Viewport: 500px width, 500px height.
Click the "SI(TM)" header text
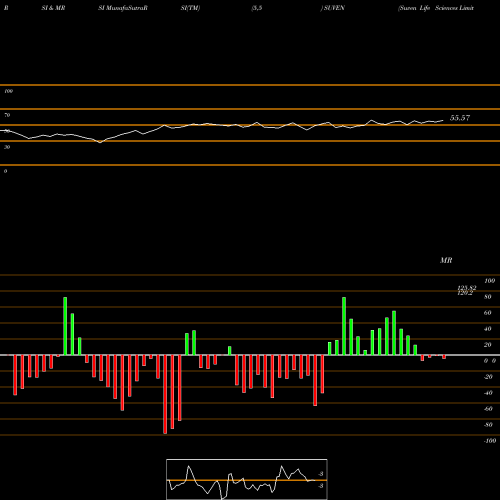(190, 8)
